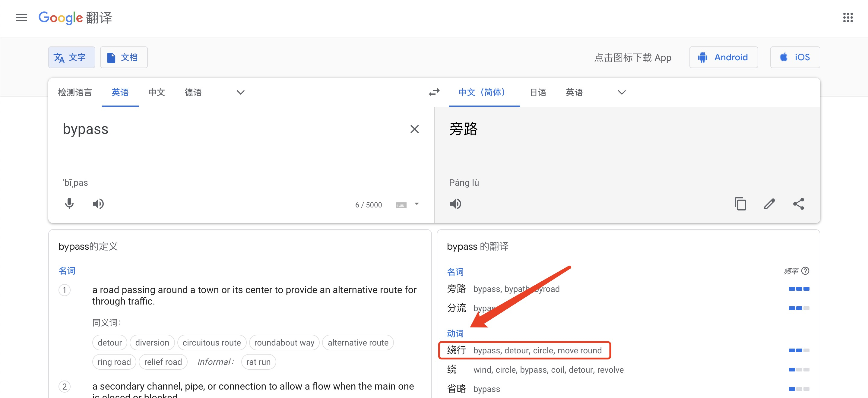Click the synonym chip 'detour'

coord(109,343)
